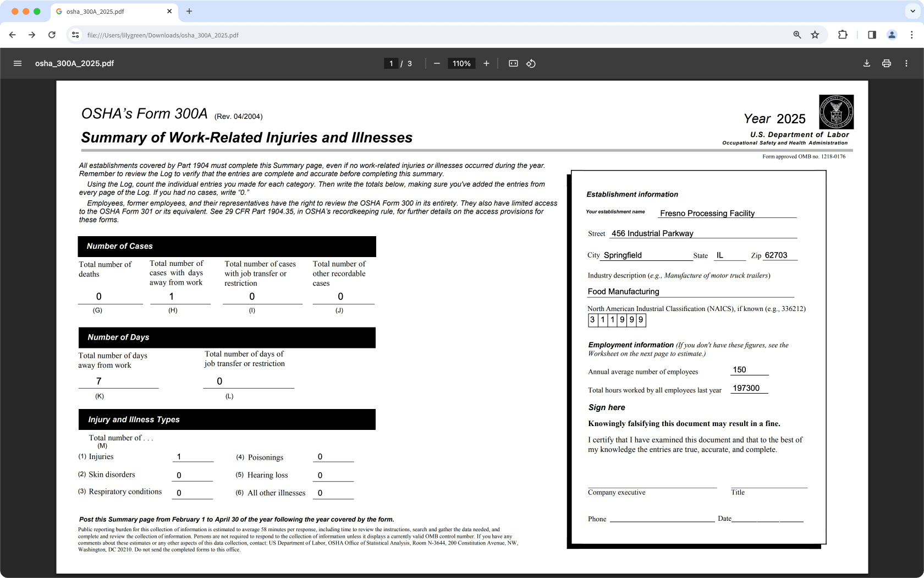The height and width of the screenshot is (578, 924).
Task: Print the OSHA form
Action: pos(886,63)
